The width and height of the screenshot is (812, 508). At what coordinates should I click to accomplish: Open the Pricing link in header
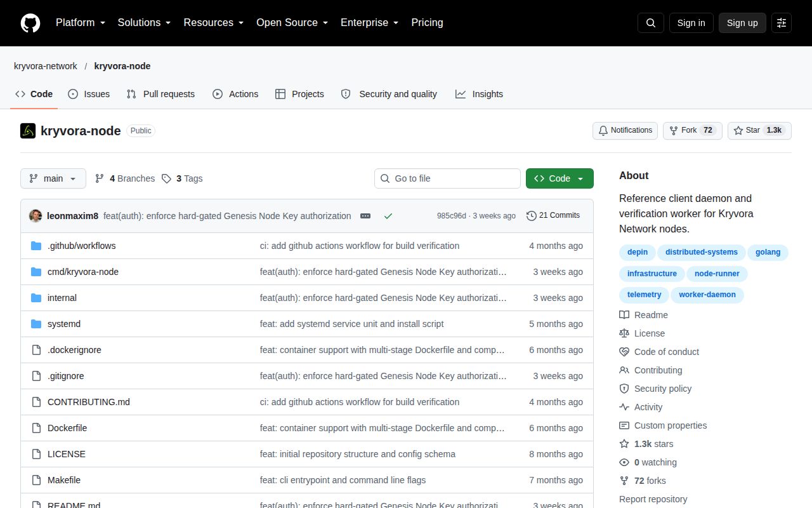tap(427, 23)
